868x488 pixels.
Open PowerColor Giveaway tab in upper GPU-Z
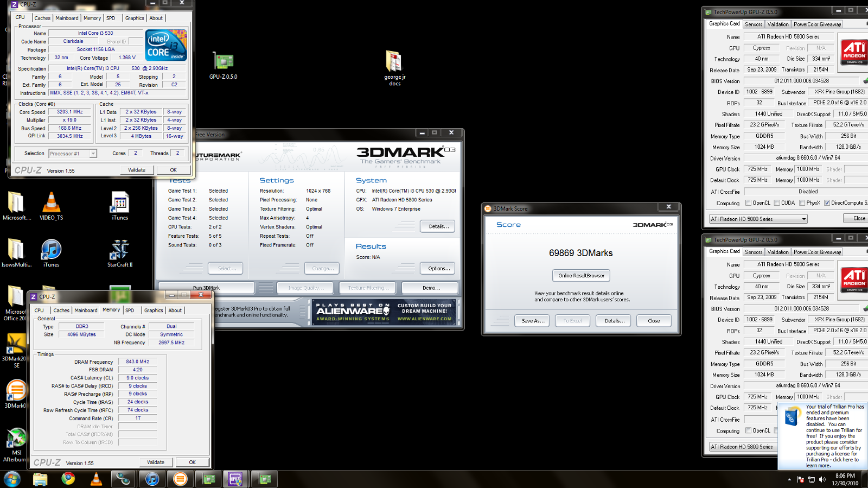817,24
